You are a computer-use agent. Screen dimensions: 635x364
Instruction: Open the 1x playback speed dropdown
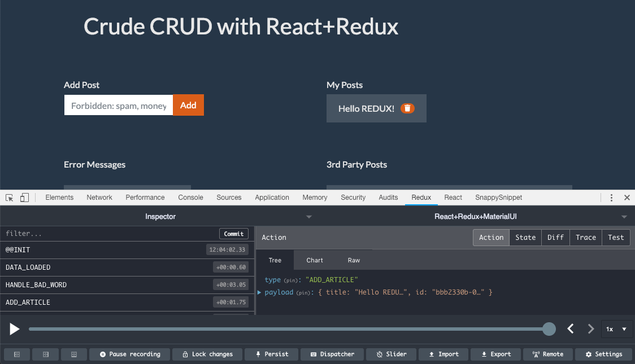[616, 329]
